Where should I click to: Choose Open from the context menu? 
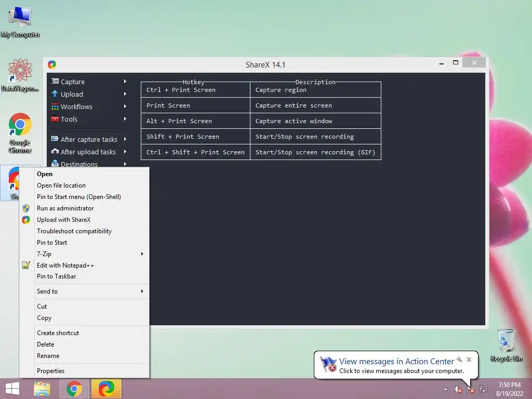(x=84, y=174)
